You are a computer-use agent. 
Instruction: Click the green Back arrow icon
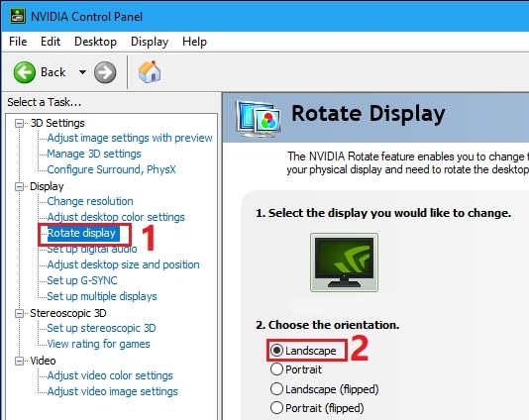point(25,72)
